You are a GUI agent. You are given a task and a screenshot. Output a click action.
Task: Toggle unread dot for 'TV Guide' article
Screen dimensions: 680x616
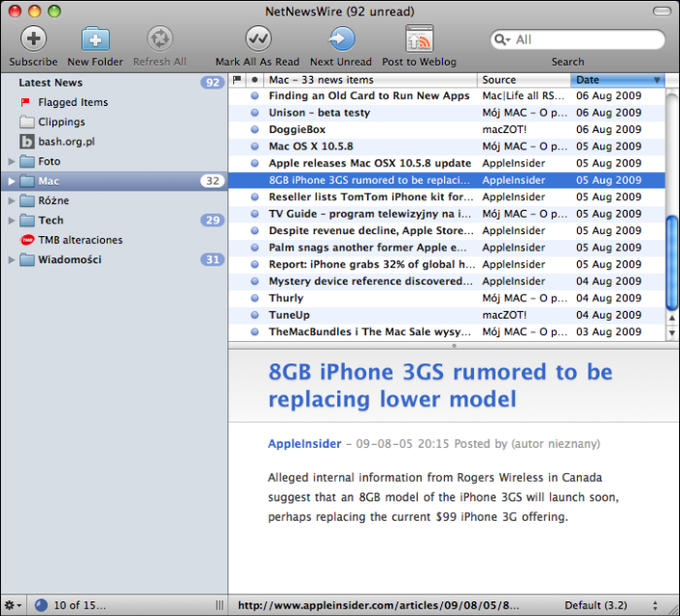[x=255, y=214]
